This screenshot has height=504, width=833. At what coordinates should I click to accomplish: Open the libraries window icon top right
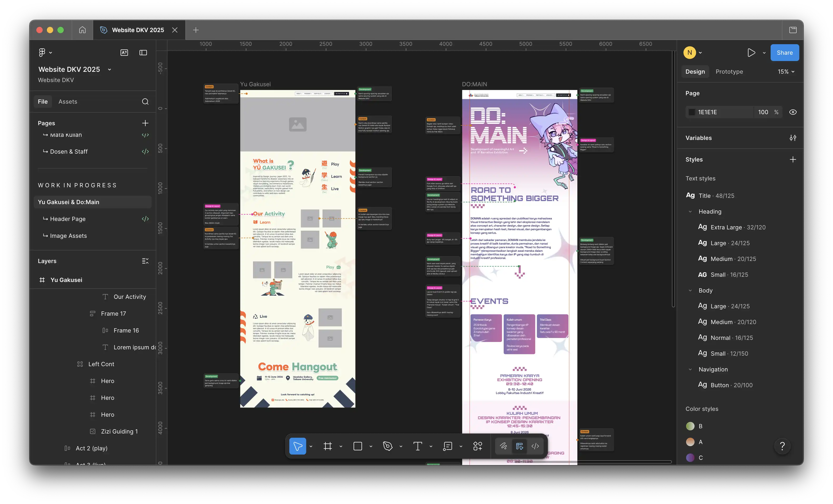coord(793,30)
